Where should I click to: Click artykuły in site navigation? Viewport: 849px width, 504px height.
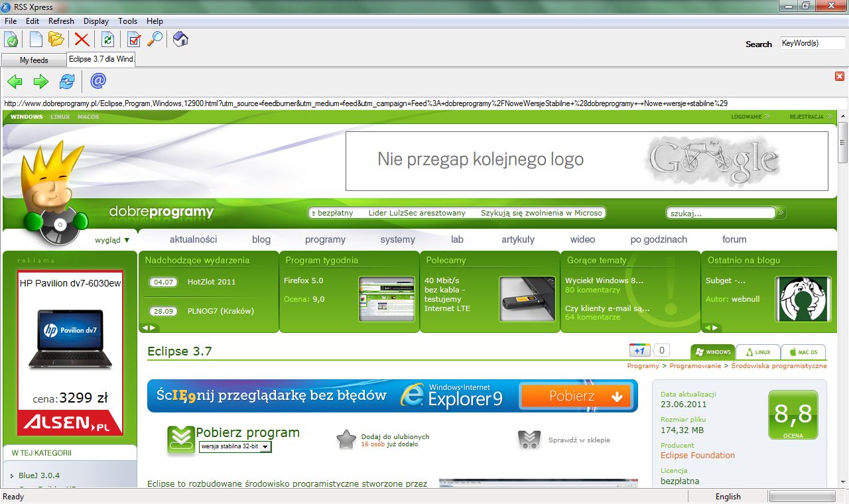coord(518,239)
